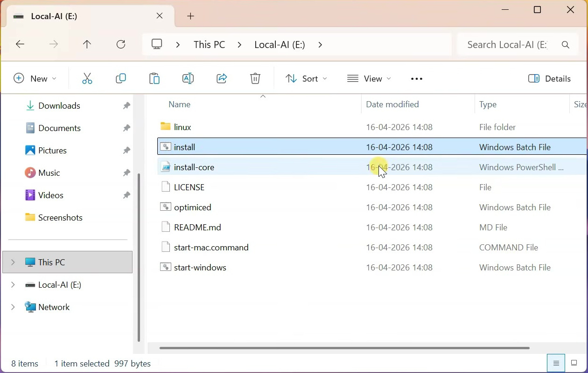Select the LICENSE file
Image resolution: width=588 pixels, height=373 pixels.
[x=189, y=187]
